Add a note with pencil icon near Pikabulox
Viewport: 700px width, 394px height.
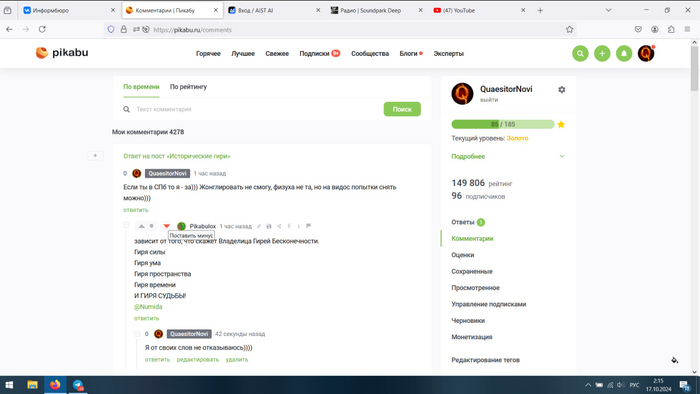point(258,226)
